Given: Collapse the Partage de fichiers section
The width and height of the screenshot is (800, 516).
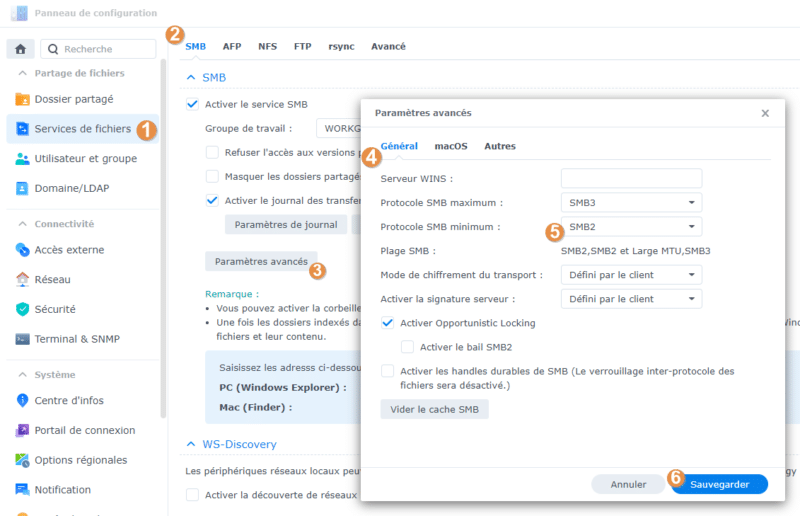Looking at the screenshot, I should (x=22, y=73).
